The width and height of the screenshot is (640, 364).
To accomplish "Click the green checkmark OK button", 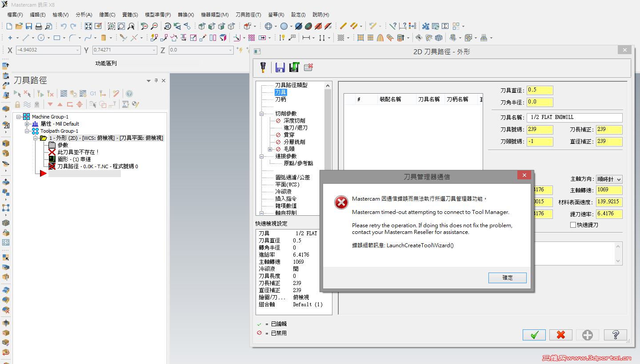I will coord(534,335).
